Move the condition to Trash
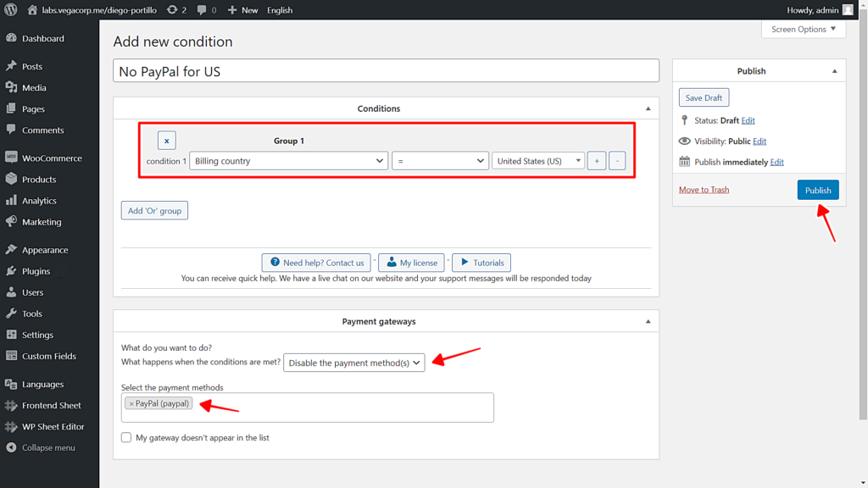The width and height of the screenshot is (868, 488). (704, 190)
